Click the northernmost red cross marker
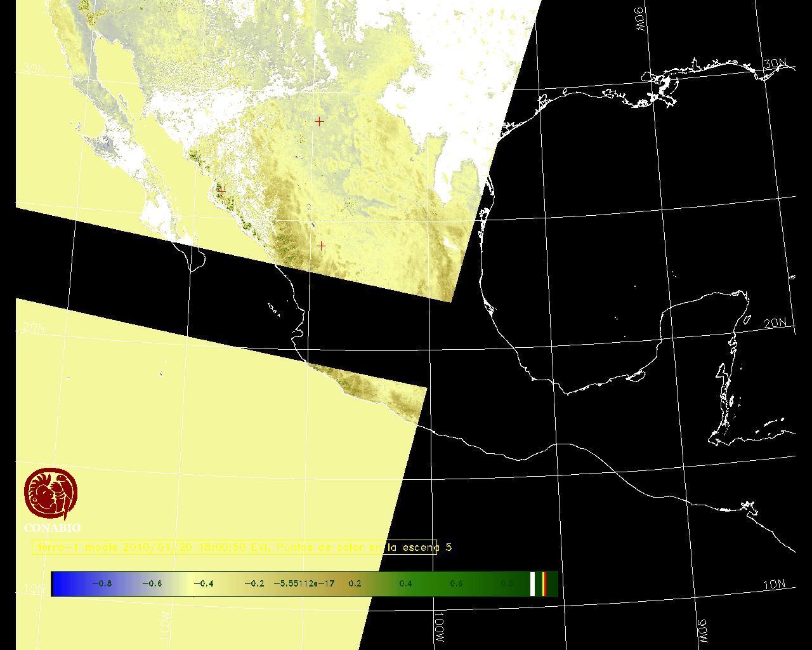The height and width of the screenshot is (650, 812). (x=319, y=121)
